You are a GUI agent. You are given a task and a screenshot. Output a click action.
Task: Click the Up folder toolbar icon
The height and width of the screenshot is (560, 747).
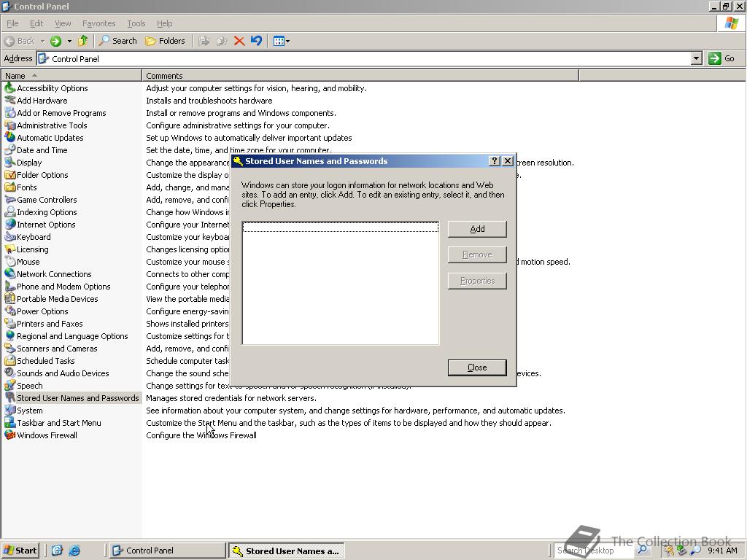tap(83, 41)
